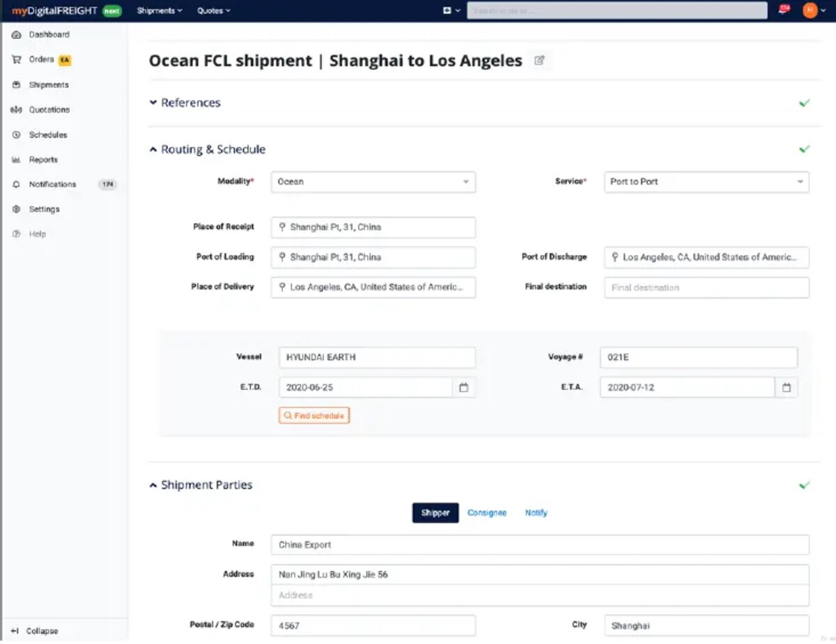Click E.T.A. date field

[x=687, y=387]
